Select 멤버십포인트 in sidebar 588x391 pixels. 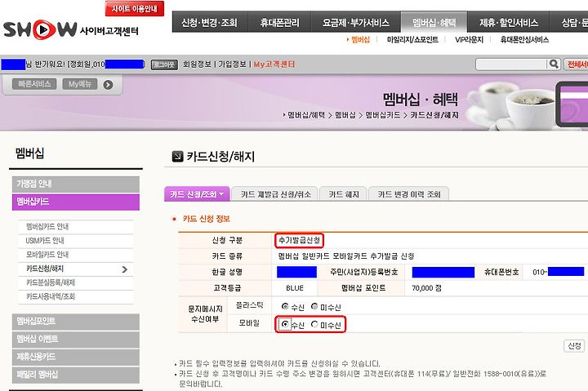coord(76,322)
